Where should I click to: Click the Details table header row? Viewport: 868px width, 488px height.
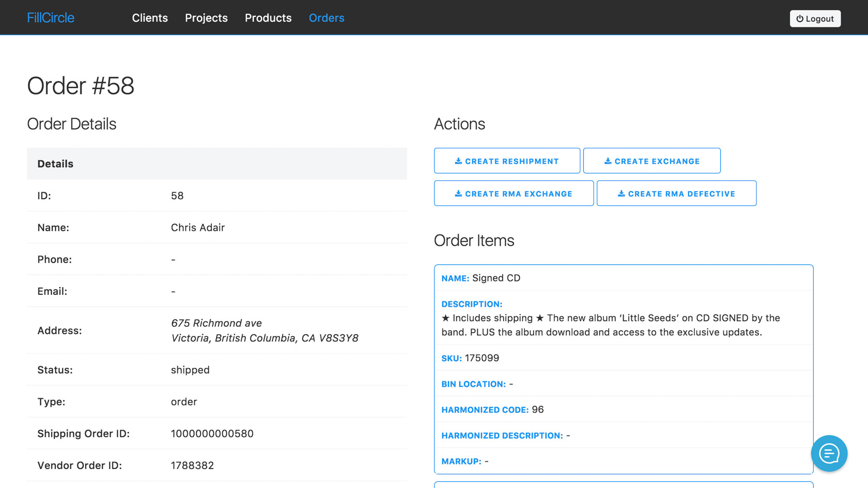tap(216, 164)
